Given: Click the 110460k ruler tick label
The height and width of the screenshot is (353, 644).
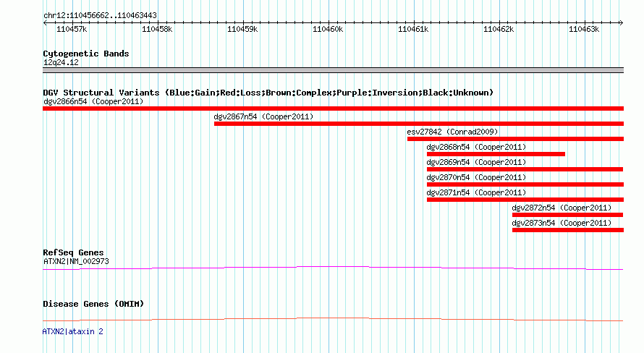Looking at the screenshot, I should click(328, 29).
